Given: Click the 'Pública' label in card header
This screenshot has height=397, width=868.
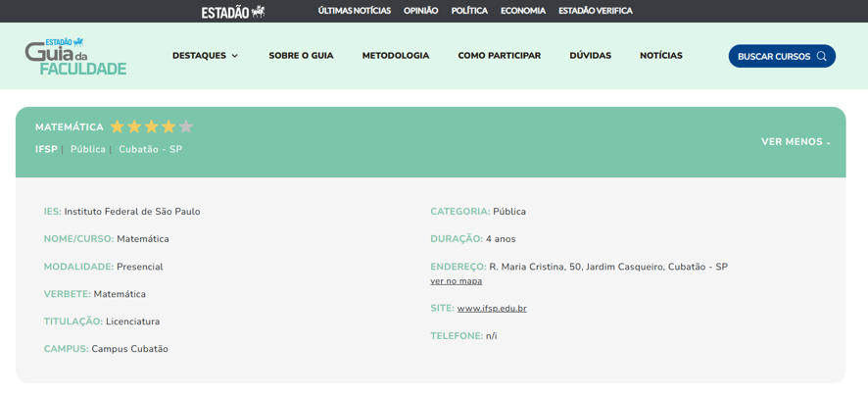Looking at the screenshot, I should [88, 150].
